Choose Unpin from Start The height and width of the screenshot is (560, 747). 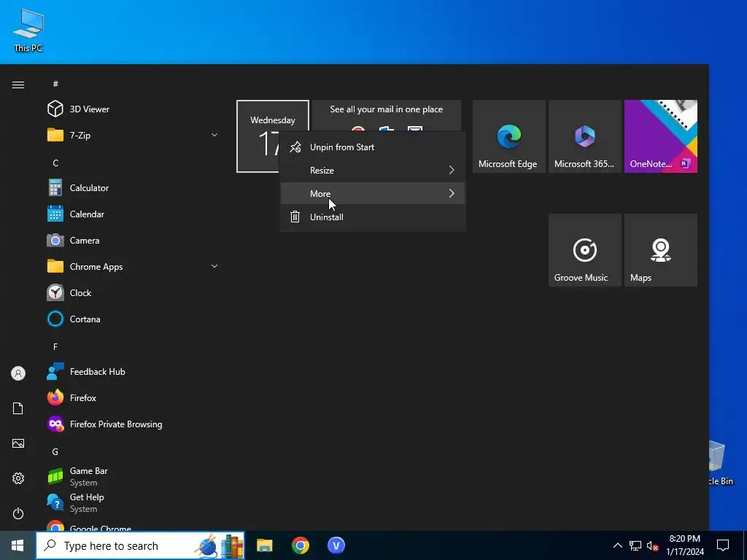click(x=373, y=147)
